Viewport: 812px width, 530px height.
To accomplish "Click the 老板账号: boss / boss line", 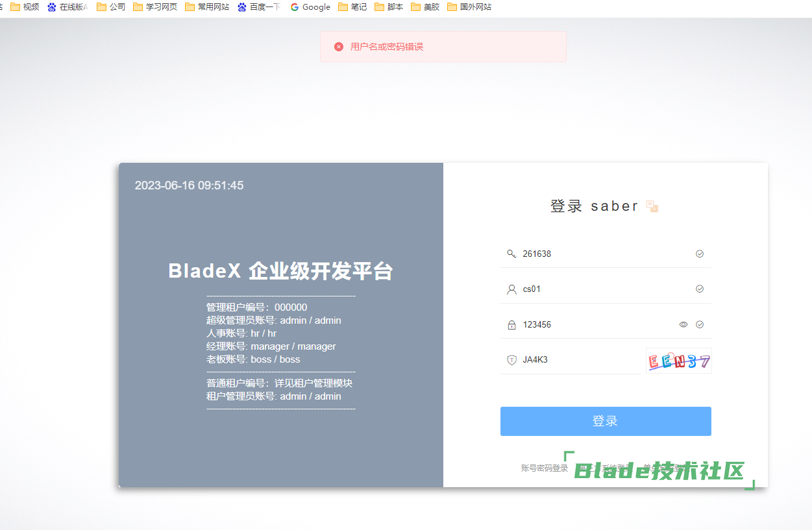I will (253, 359).
